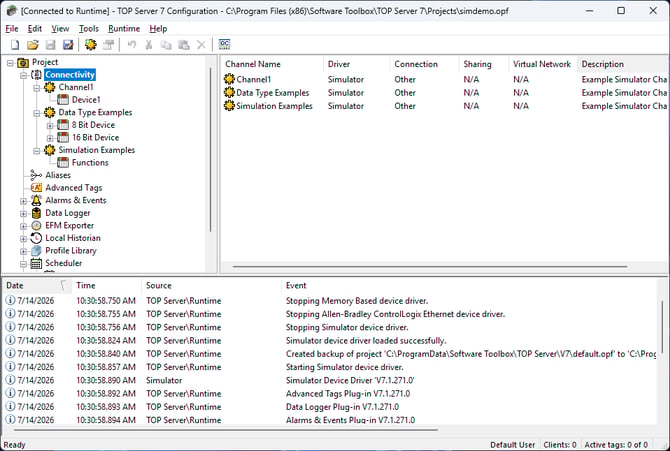Viewport: 670px width, 451px height.
Task: Open the File menu
Action: [x=12, y=29]
